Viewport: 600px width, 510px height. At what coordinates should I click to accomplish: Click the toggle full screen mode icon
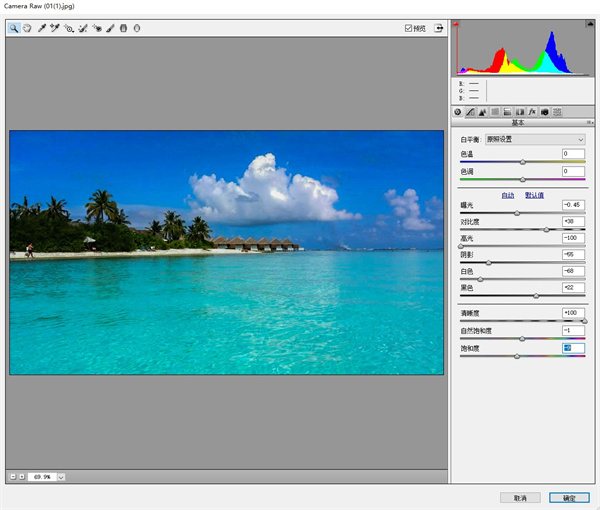(x=438, y=29)
